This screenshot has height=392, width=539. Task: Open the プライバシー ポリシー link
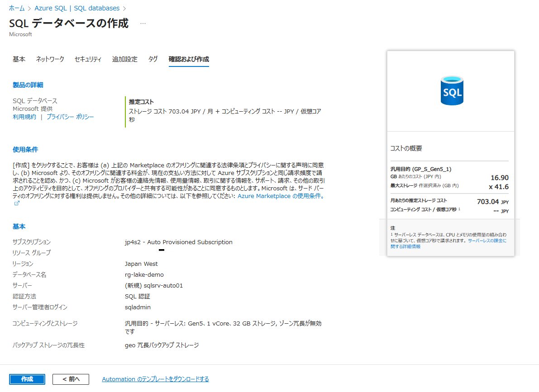coord(70,117)
